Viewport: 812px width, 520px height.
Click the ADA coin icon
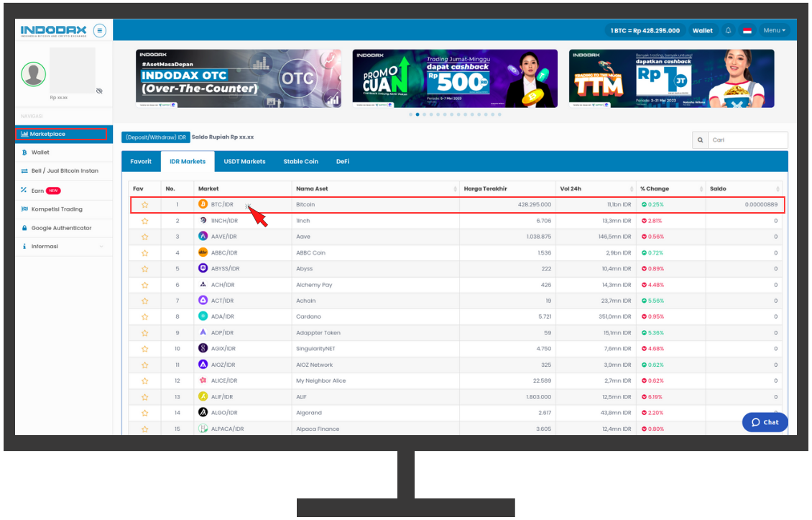[203, 316]
